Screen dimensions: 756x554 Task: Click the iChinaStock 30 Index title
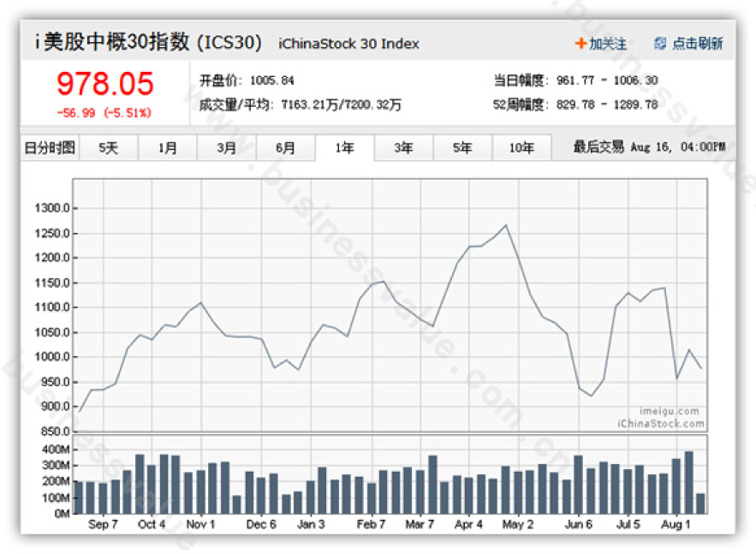click(348, 44)
